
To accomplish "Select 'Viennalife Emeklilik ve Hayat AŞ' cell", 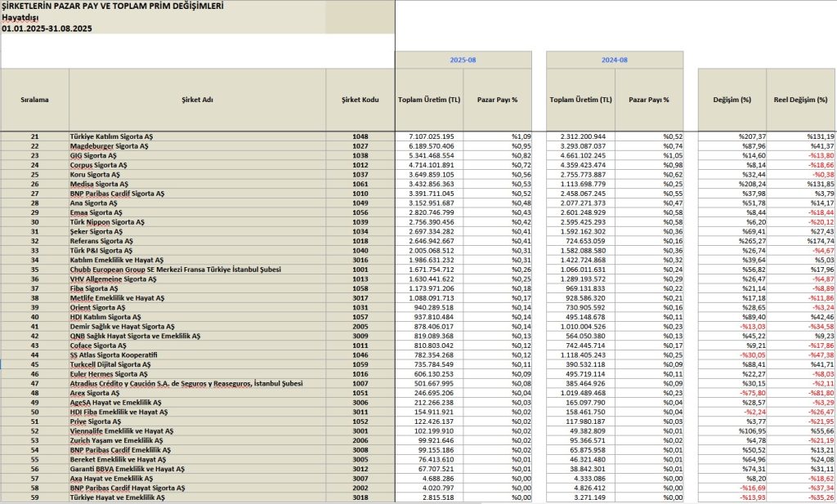I will point(197,431).
